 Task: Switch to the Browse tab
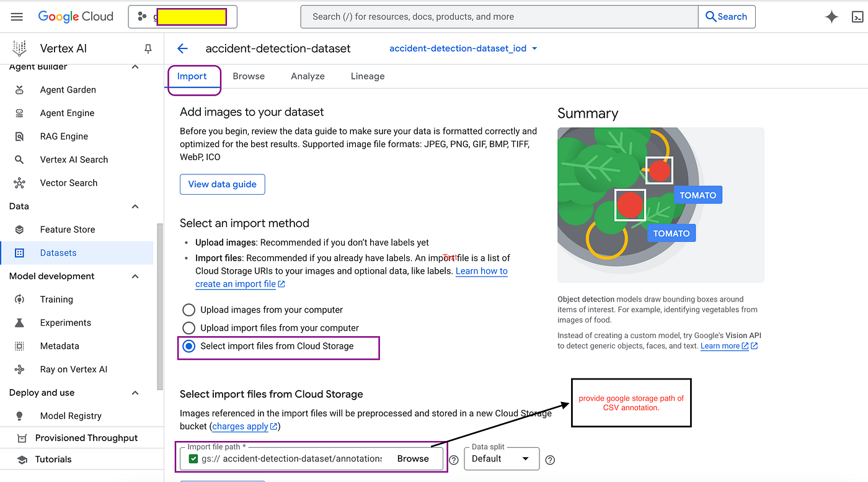point(249,76)
